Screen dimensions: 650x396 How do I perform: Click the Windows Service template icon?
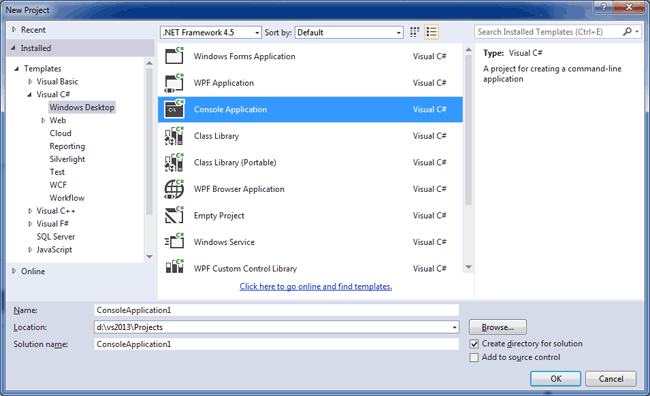pyautogui.click(x=174, y=242)
